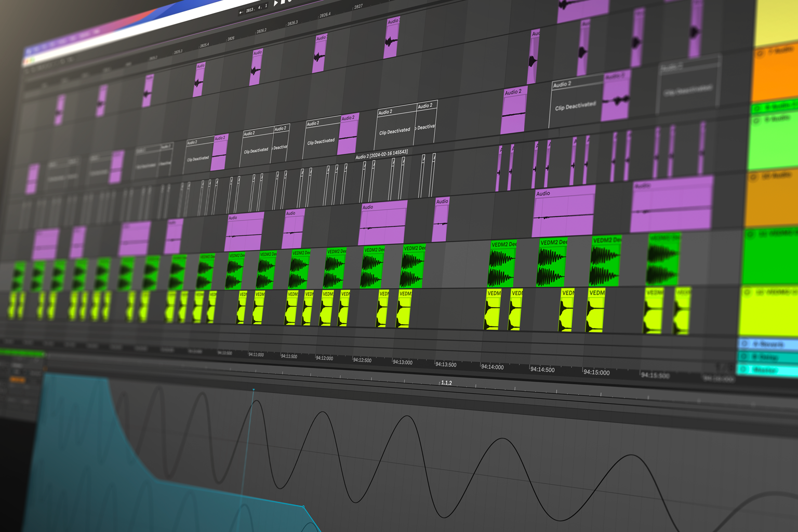Fold the amber track via its circle button
Screen dimensions: 798x532
[753, 177]
